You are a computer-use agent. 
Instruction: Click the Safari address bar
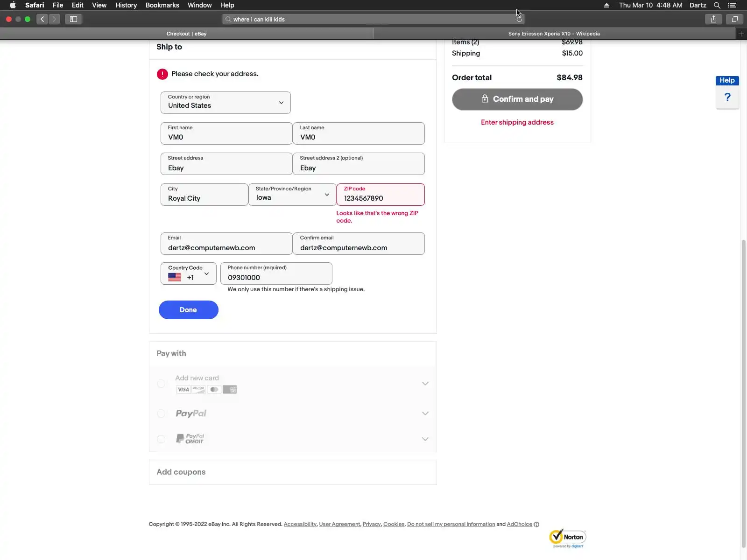373,19
